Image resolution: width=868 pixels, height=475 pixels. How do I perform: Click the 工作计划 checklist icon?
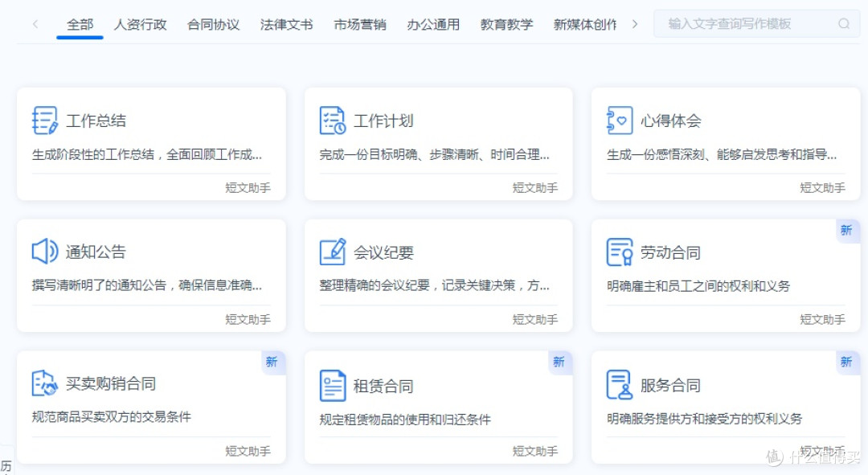click(333, 121)
